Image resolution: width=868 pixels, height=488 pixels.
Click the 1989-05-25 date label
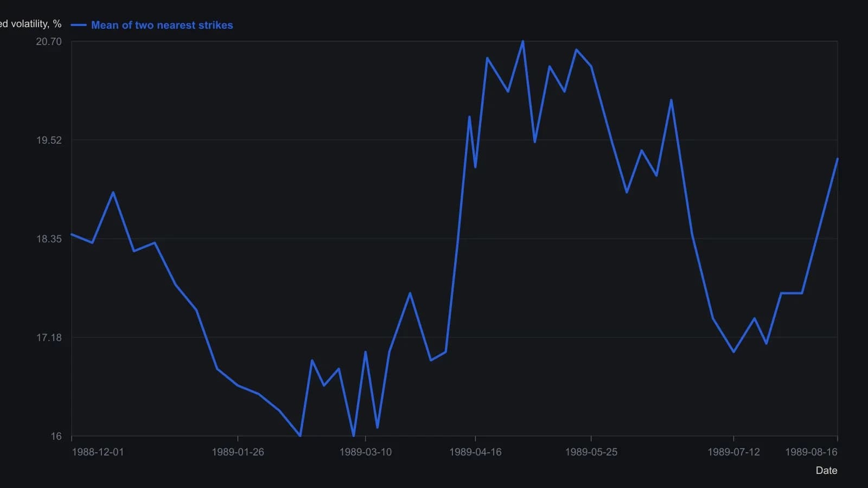(591, 452)
